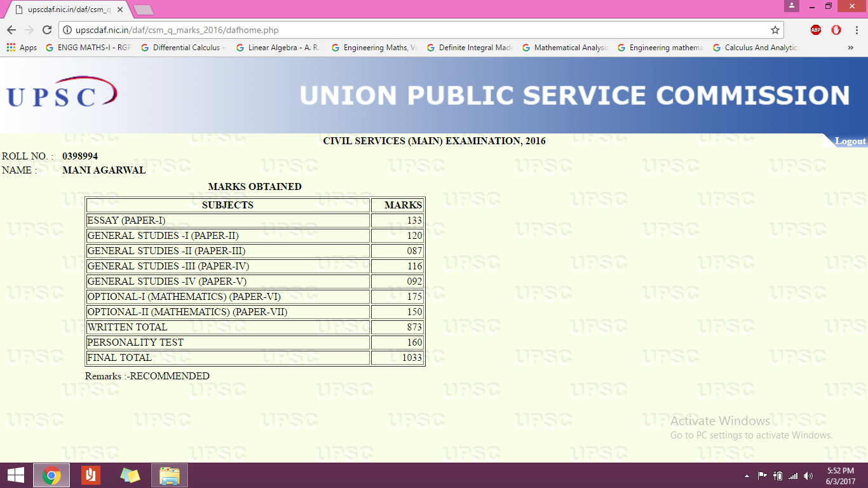View site information icon in address bar

tap(67, 30)
